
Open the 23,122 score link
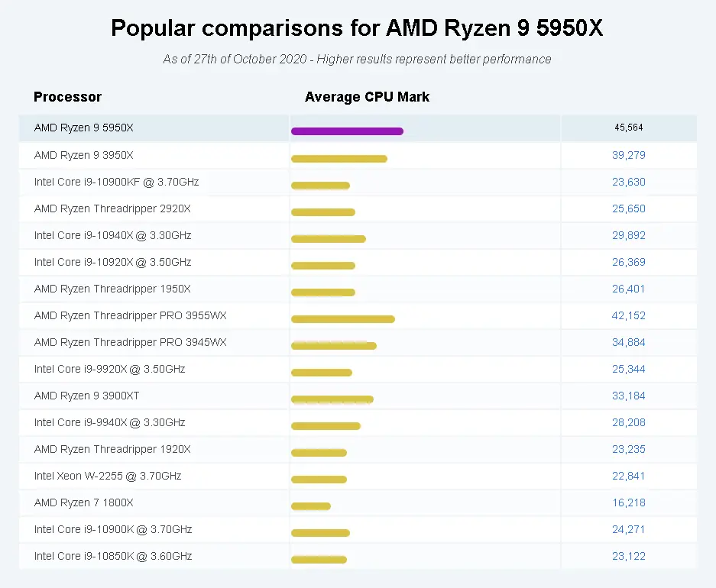(x=628, y=556)
